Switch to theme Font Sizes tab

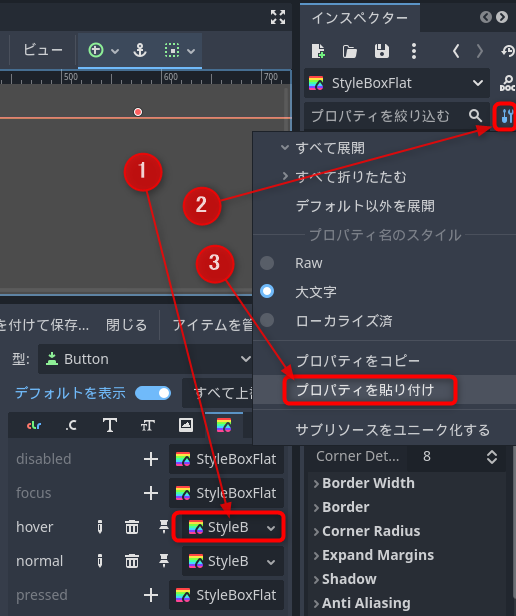[x=147, y=425]
